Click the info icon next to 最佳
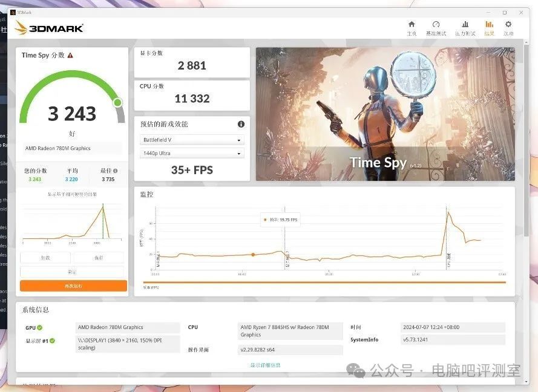Viewport: 538px width, 392px height. coord(115,171)
